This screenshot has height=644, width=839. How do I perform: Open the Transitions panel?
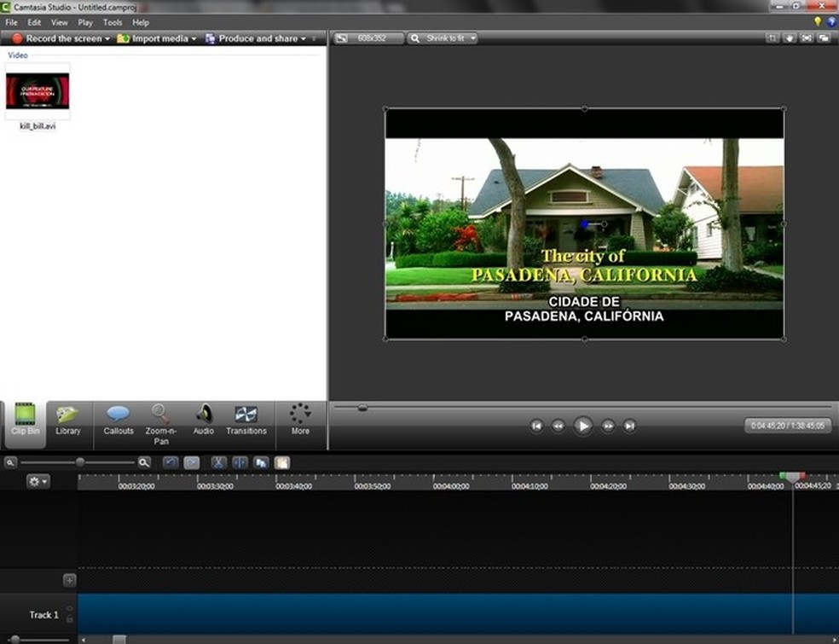click(246, 422)
